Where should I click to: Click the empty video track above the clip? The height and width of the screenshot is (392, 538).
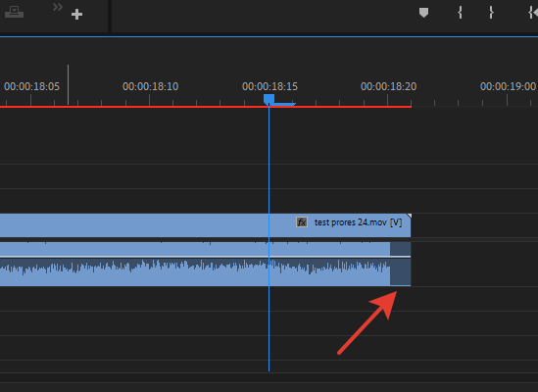pyautogui.click(x=269, y=201)
